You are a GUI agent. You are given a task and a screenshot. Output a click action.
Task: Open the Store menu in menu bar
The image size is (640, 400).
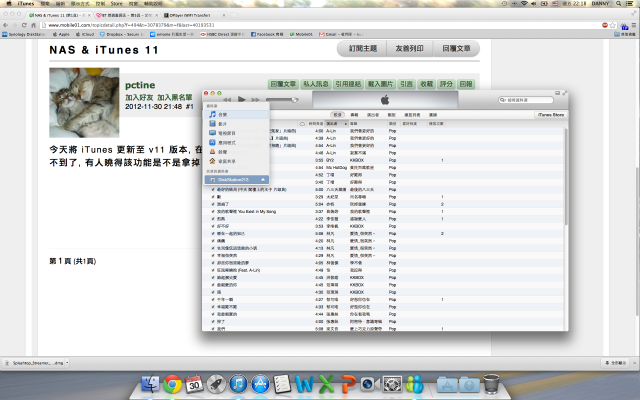(116, 3)
